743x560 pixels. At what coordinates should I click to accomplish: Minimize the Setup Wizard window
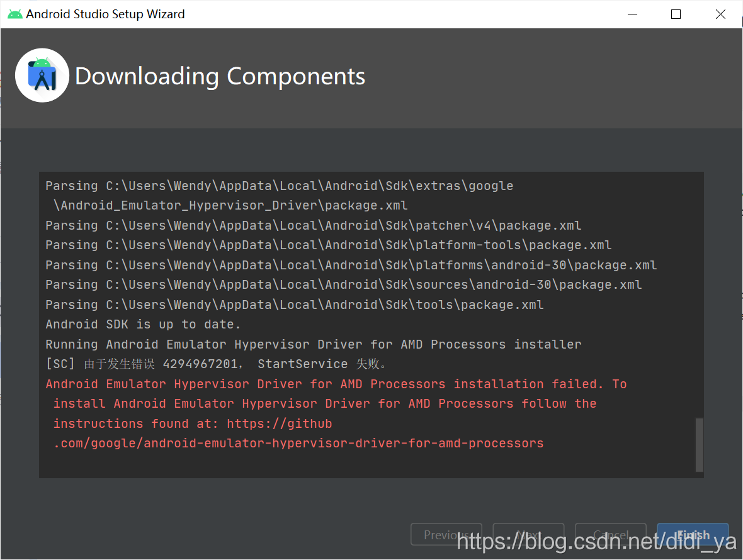(632, 14)
